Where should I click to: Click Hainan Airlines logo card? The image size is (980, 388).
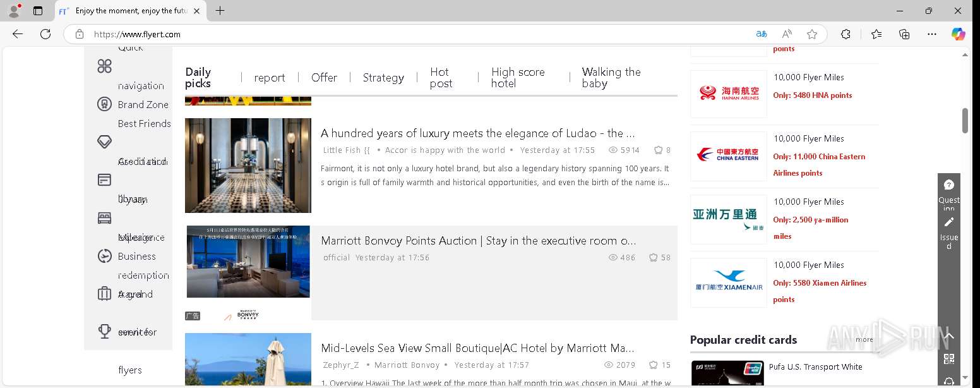click(729, 94)
